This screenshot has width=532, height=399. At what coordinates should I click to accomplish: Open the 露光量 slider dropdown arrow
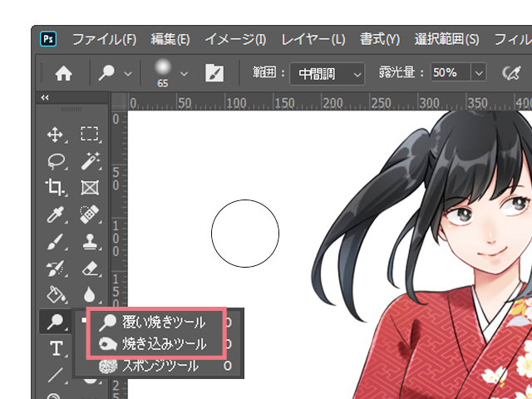[479, 73]
